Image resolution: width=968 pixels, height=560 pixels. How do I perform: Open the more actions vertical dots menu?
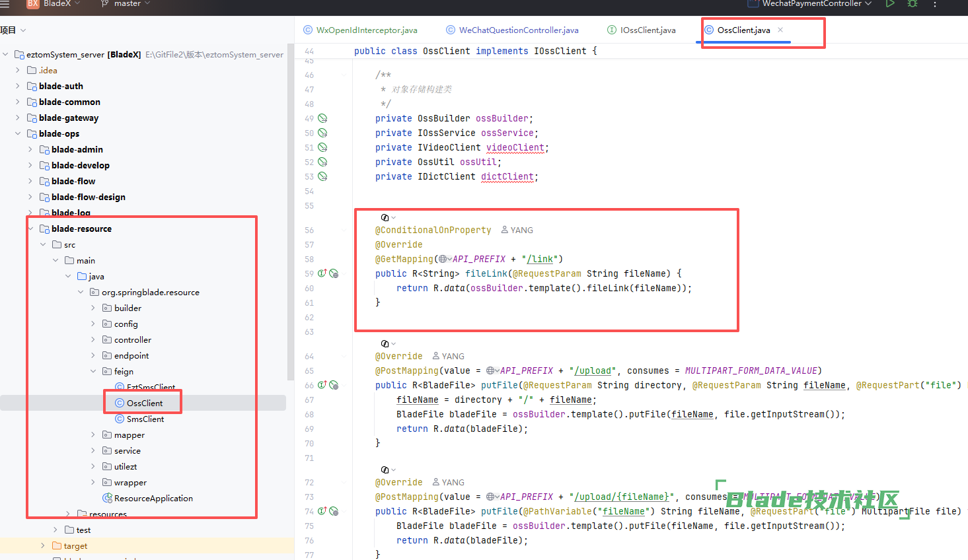coord(935,4)
